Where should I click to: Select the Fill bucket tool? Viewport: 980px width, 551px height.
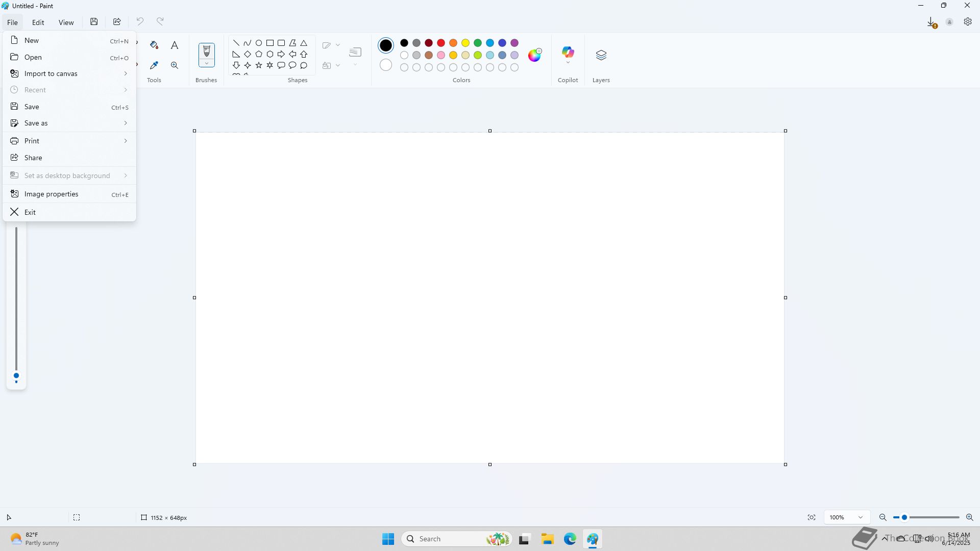(x=154, y=45)
